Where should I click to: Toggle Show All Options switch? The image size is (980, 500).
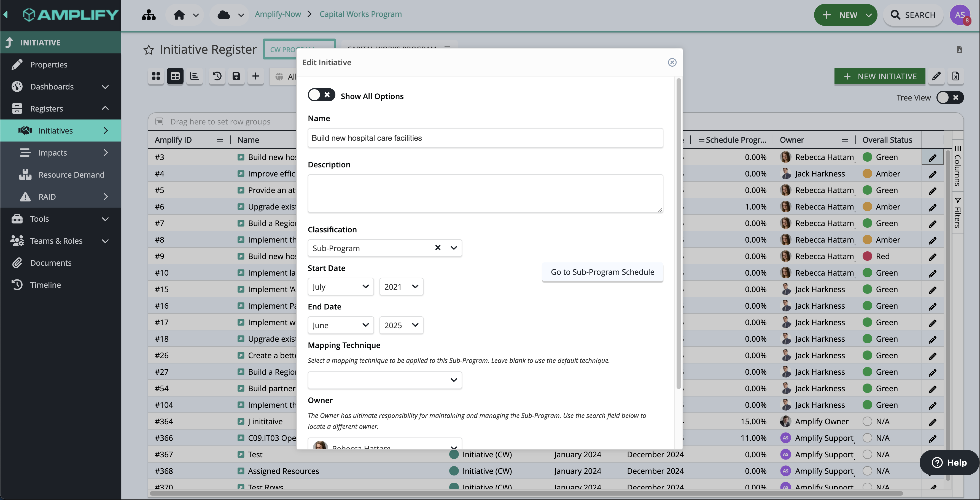(x=321, y=95)
